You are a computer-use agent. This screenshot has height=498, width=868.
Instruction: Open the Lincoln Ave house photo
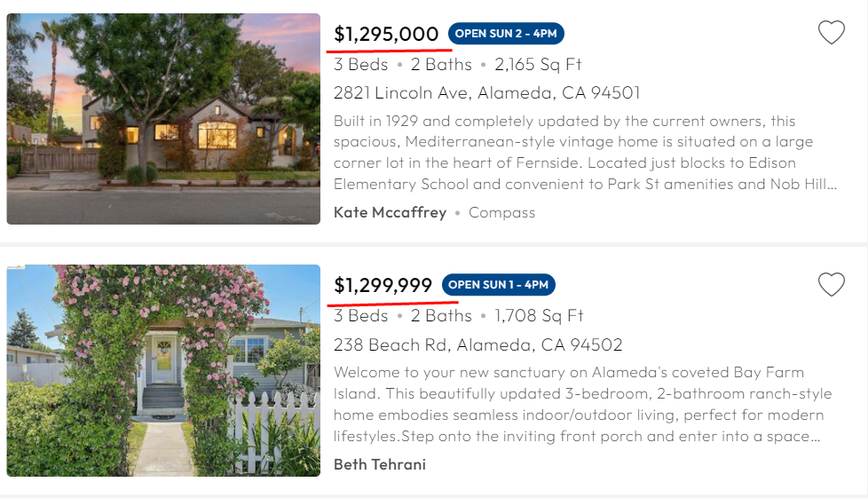[163, 119]
